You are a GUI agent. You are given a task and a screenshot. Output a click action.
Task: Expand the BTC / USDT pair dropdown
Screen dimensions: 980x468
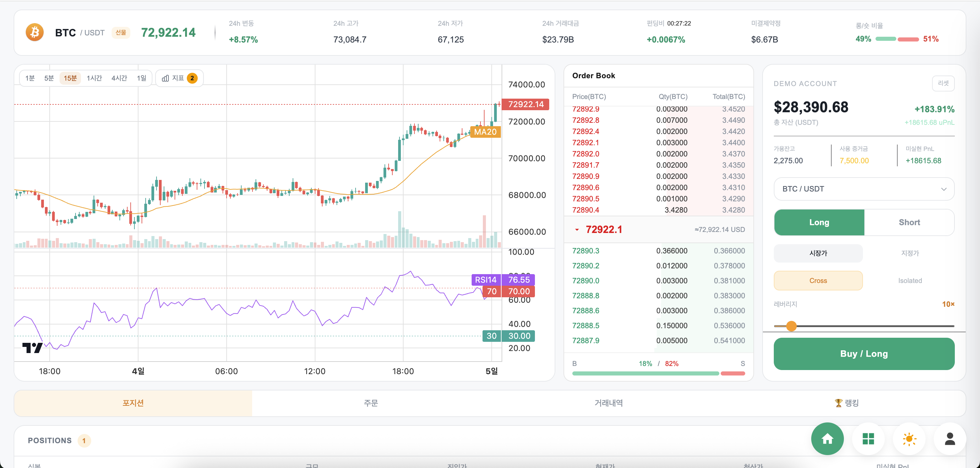[864, 189]
